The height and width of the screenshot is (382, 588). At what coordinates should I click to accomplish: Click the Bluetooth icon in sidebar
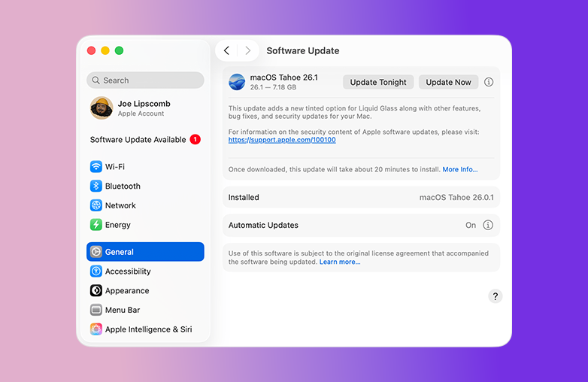pos(96,186)
